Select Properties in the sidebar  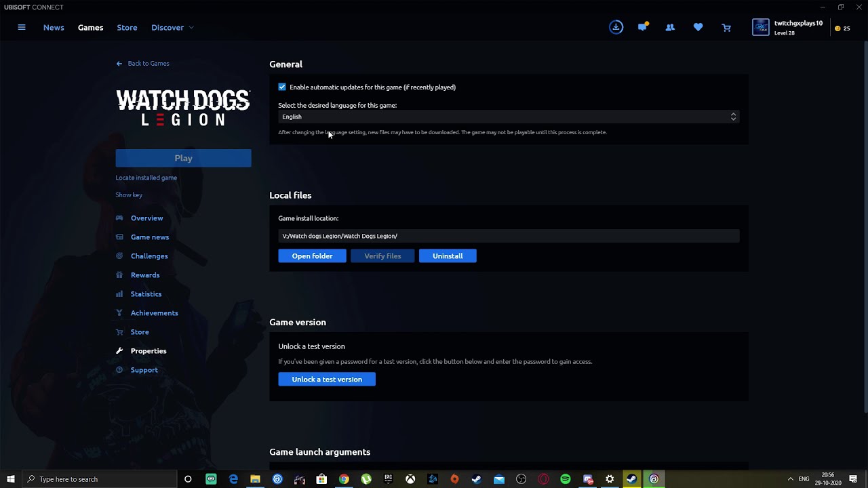(141, 351)
